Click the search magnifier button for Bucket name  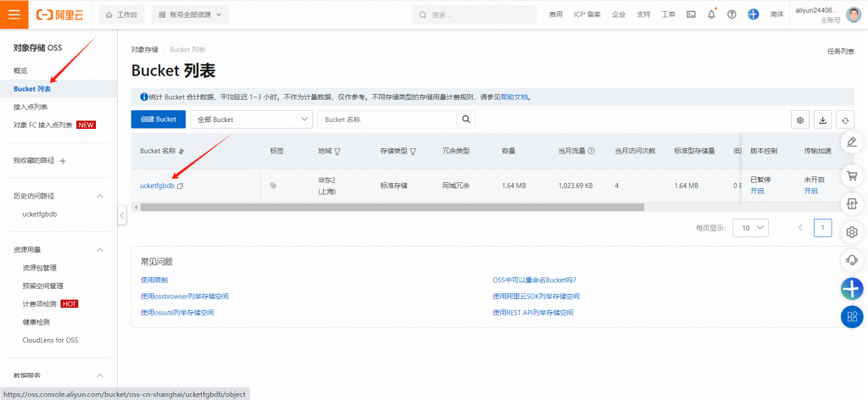(465, 119)
